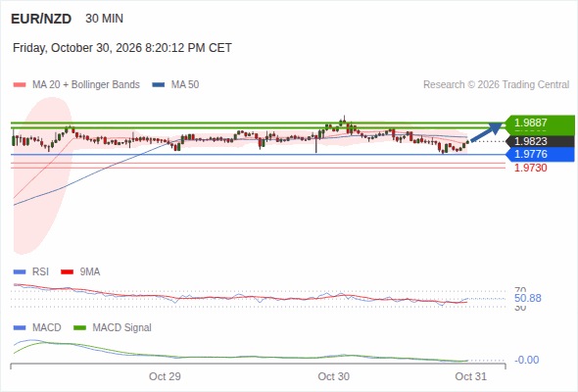Click the Research © 2026 Trading Central credit
The height and width of the screenshot is (392, 578).
coord(496,85)
